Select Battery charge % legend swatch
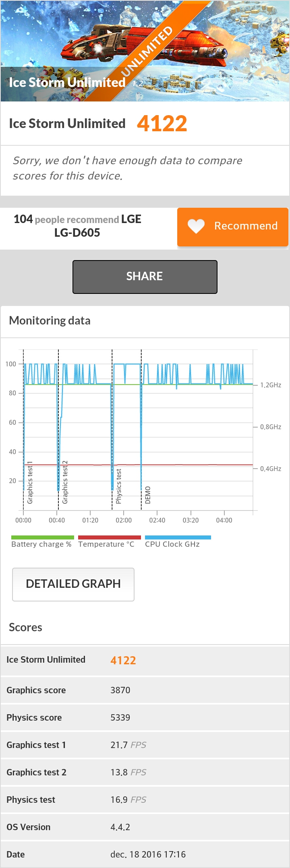The image size is (290, 868). (x=43, y=537)
